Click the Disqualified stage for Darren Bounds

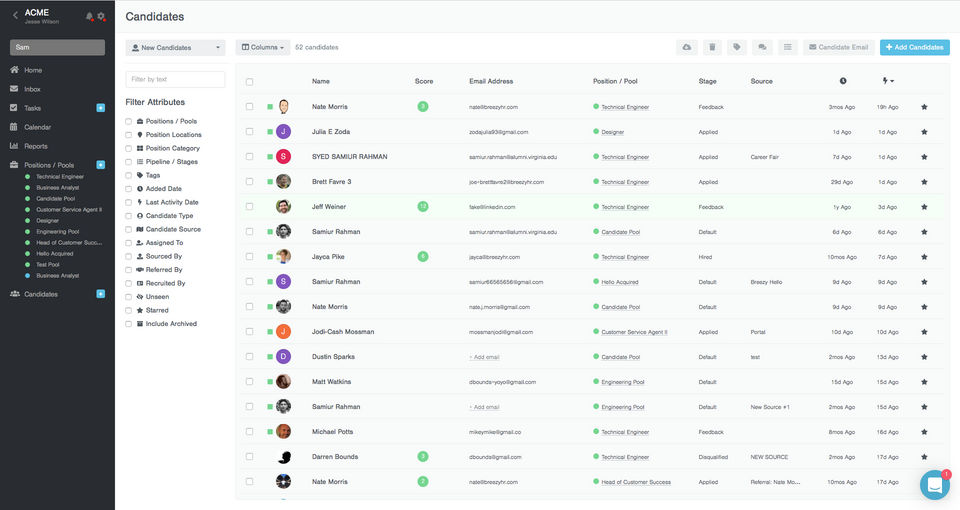pos(713,457)
